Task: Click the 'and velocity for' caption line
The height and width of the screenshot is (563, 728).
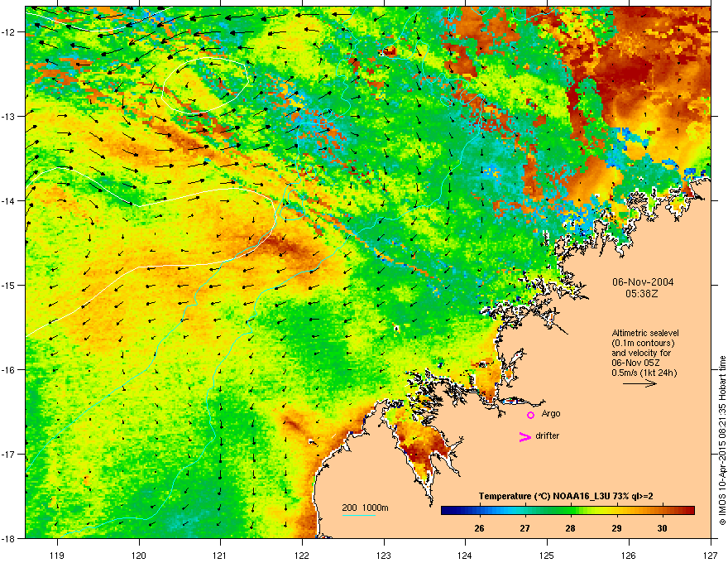Action: [x=641, y=353]
